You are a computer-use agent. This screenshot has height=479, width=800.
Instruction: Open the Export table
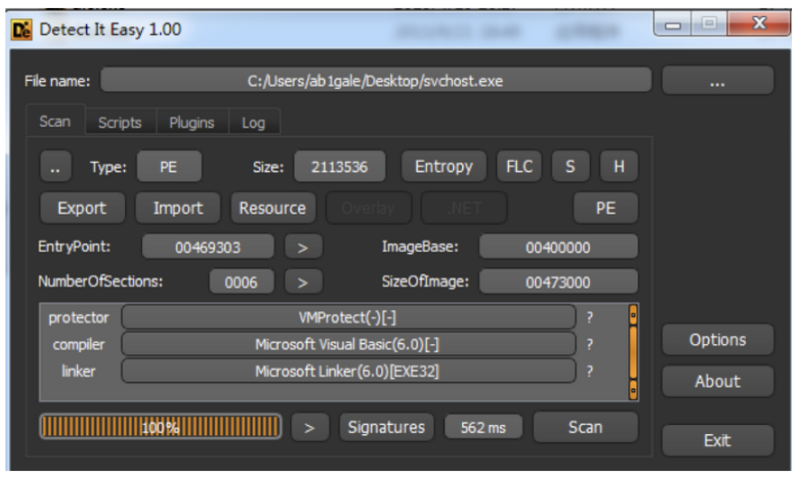point(82,208)
